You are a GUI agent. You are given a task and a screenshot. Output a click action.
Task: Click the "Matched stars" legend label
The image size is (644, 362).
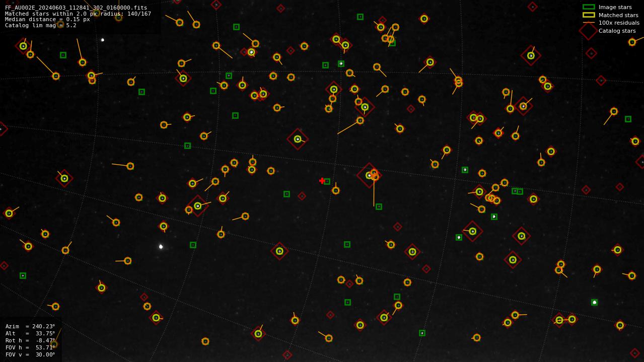618,15
